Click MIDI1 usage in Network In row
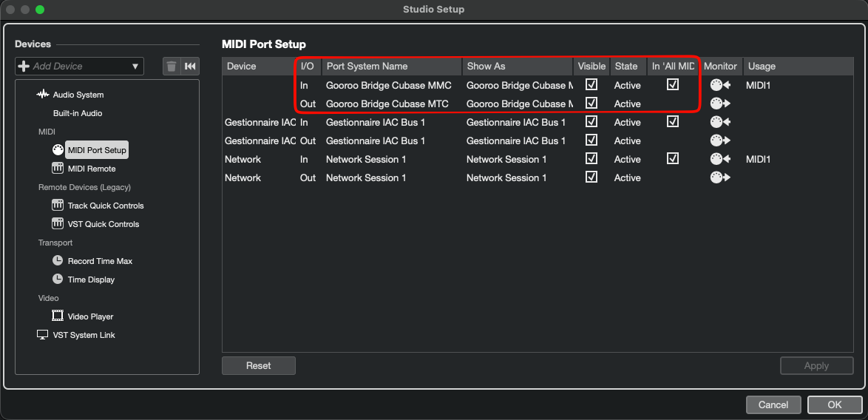The image size is (868, 420). point(759,160)
